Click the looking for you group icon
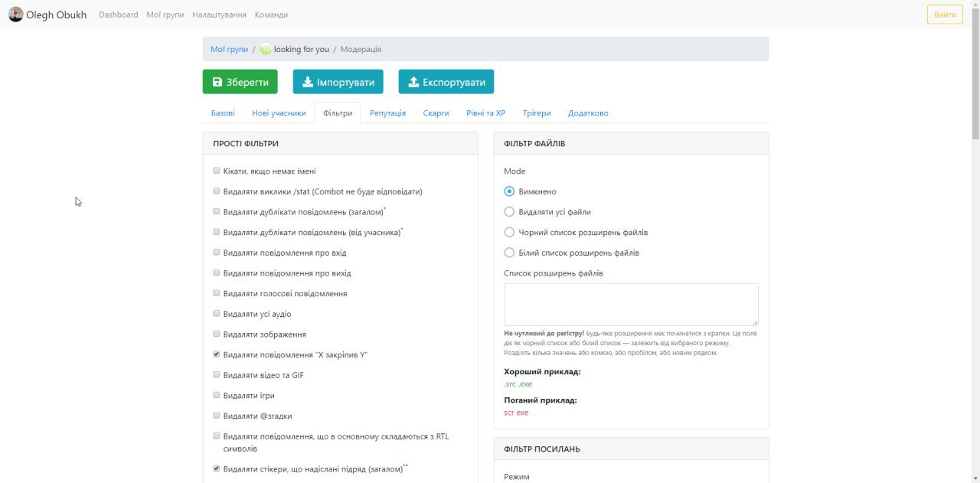 [x=266, y=49]
